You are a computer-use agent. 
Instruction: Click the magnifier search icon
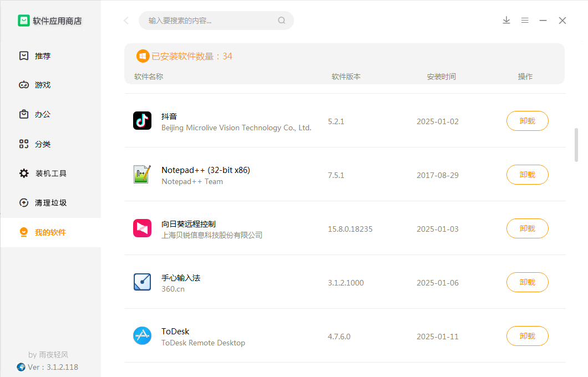click(x=282, y=21)
